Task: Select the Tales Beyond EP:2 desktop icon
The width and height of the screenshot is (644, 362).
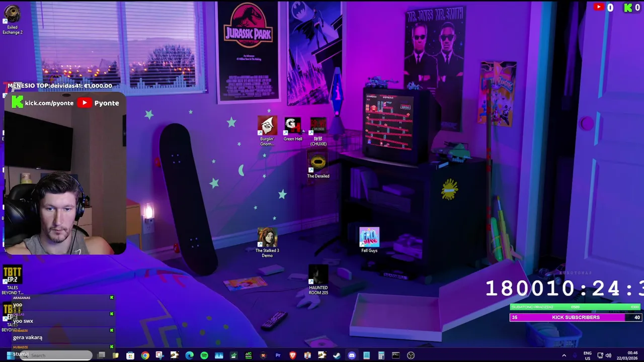Action: tap(12, 280)
